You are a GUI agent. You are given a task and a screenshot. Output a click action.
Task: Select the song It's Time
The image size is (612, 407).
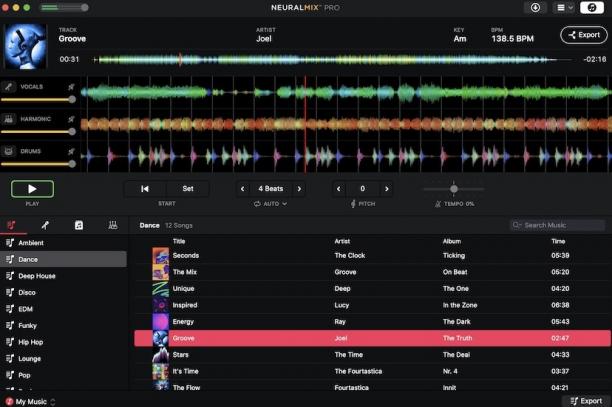373,371
